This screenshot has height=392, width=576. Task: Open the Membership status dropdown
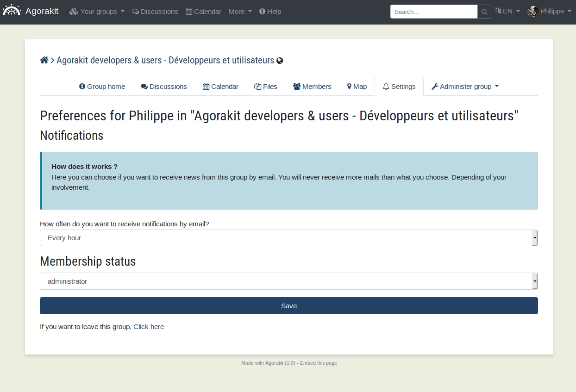click(x=288, y=281)
